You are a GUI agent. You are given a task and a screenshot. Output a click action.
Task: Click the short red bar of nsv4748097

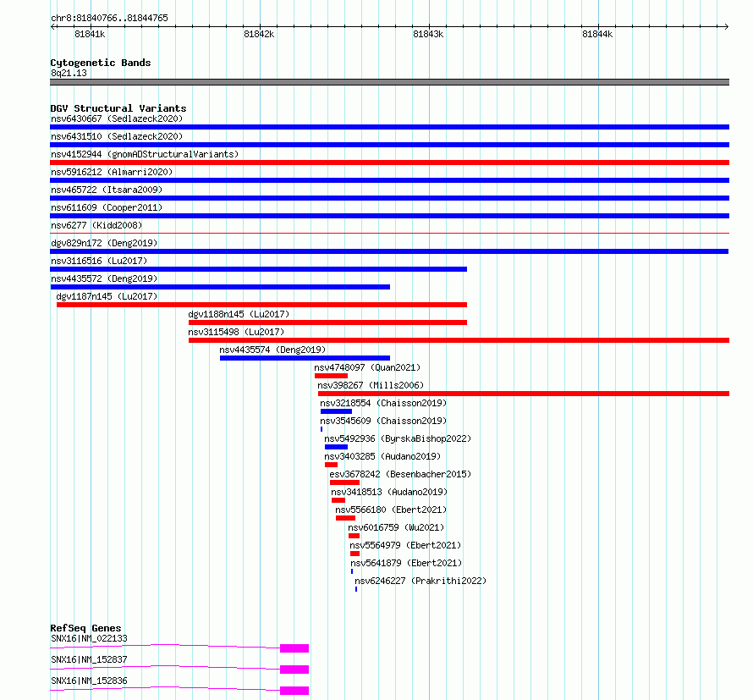point(331,376)
